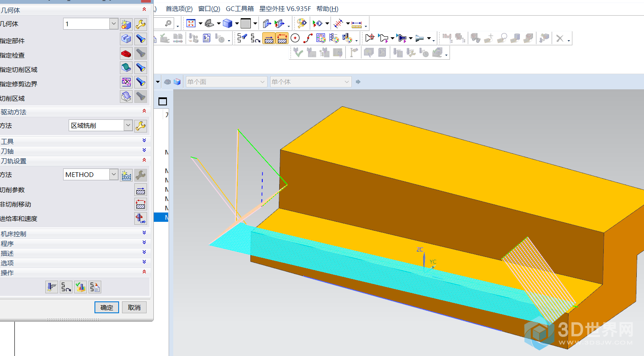Screen dimensions: 644x356
Task: Expand the 刀轴 section
Action: [144, 150]
